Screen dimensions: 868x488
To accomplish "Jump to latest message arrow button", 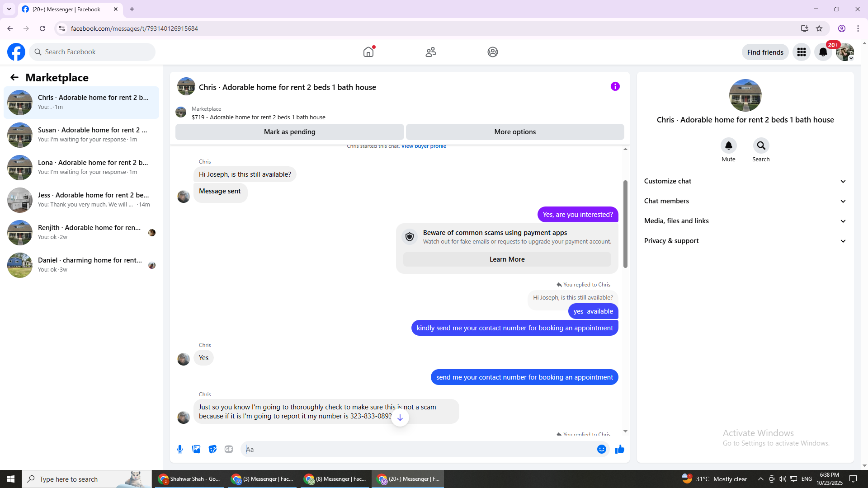I will 400,418.
